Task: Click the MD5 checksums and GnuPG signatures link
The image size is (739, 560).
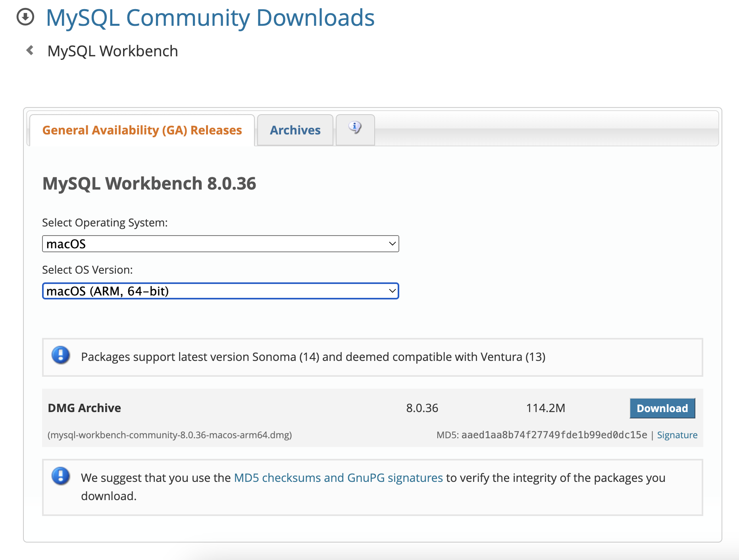Action: click(x=338, y=478)
